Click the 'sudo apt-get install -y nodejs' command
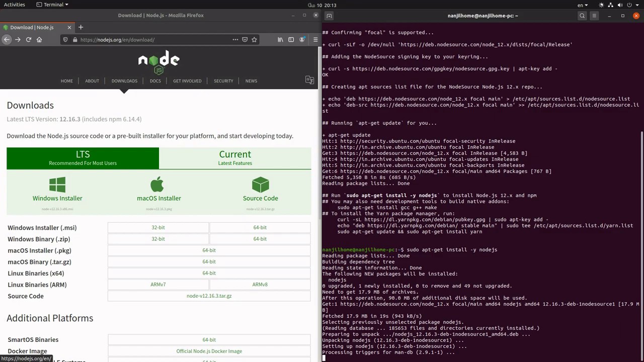 tap(452, 250)
